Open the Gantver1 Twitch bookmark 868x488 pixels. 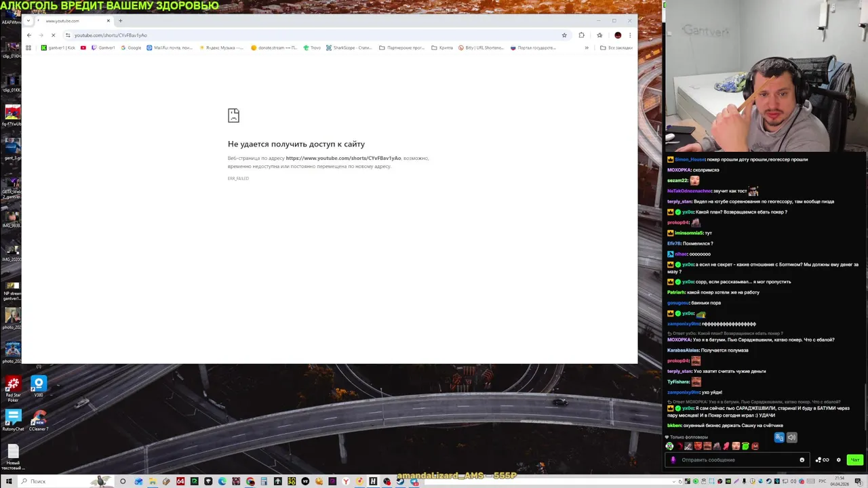coord(103,47)
